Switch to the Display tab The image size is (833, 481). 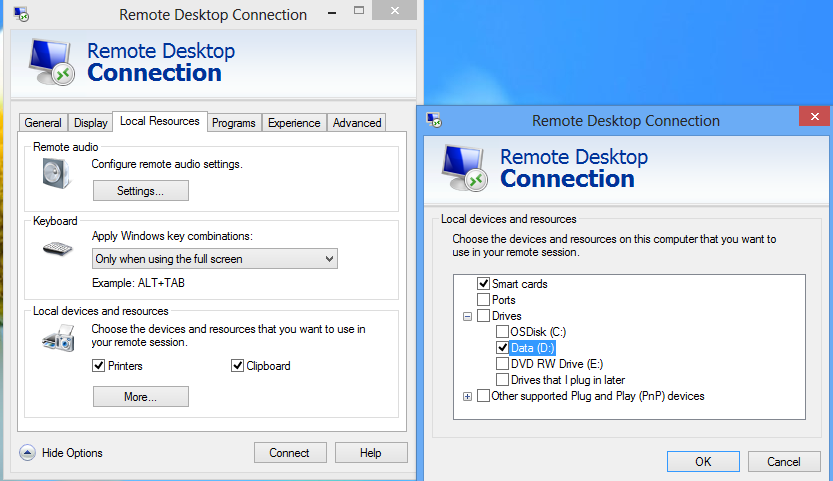pyautogui.click(x=90, y=123)
